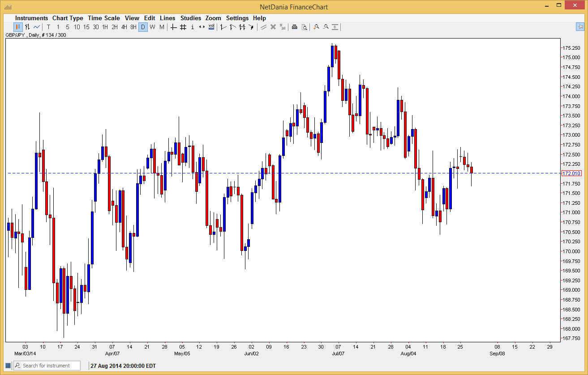Select the candlestick chart type icon
588x375 pixels.
point(18,27)
